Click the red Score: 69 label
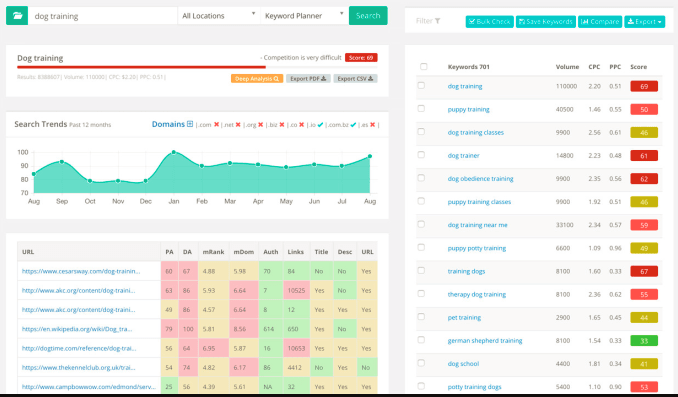 point(361,58)
